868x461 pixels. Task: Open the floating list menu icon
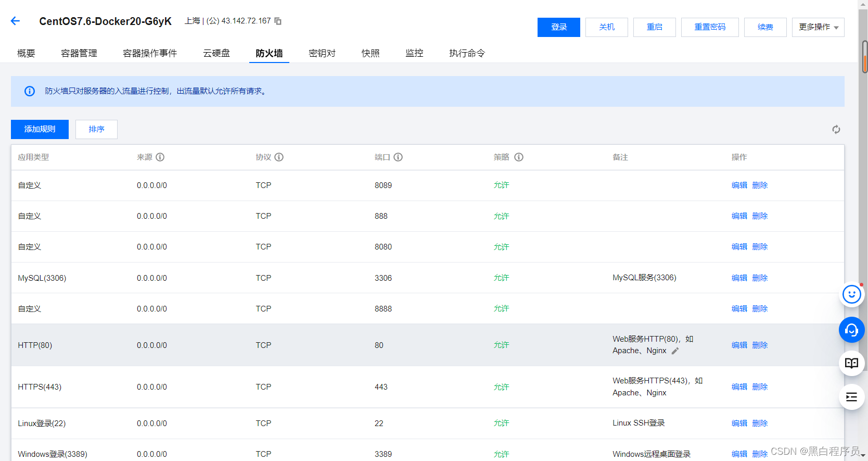pyautogui.click(x=852, y=397)
